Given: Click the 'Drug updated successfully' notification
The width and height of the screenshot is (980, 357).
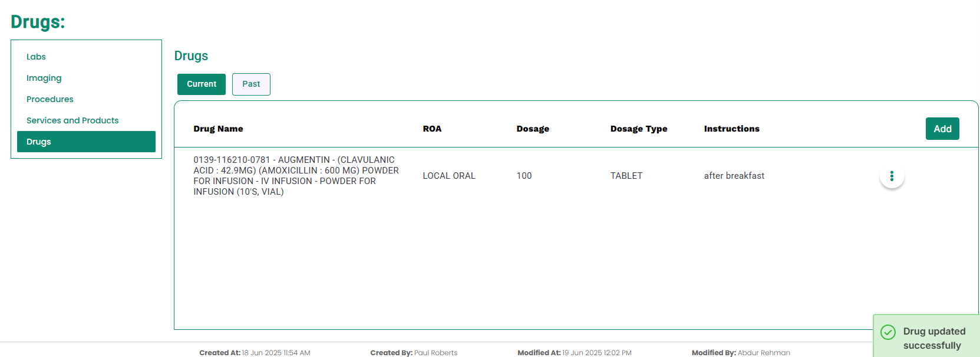Looking at the screenshot, I should click(926, 336).
